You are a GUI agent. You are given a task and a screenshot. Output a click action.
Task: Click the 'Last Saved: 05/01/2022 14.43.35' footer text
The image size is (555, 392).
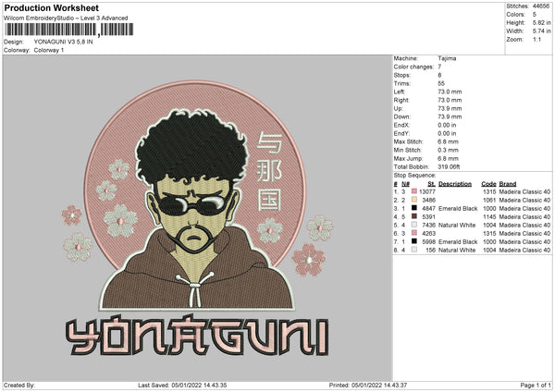coord(182,386)
